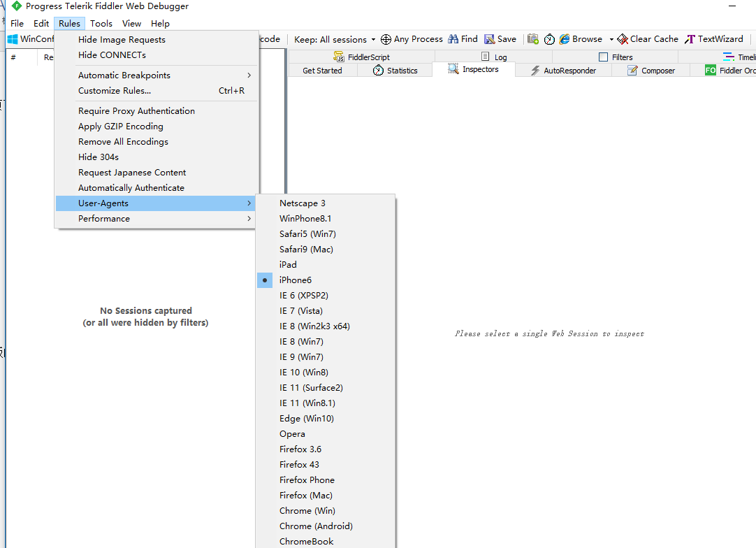
Task: Select Safari9 (Mac) user-agent
Action: (326, 250)
